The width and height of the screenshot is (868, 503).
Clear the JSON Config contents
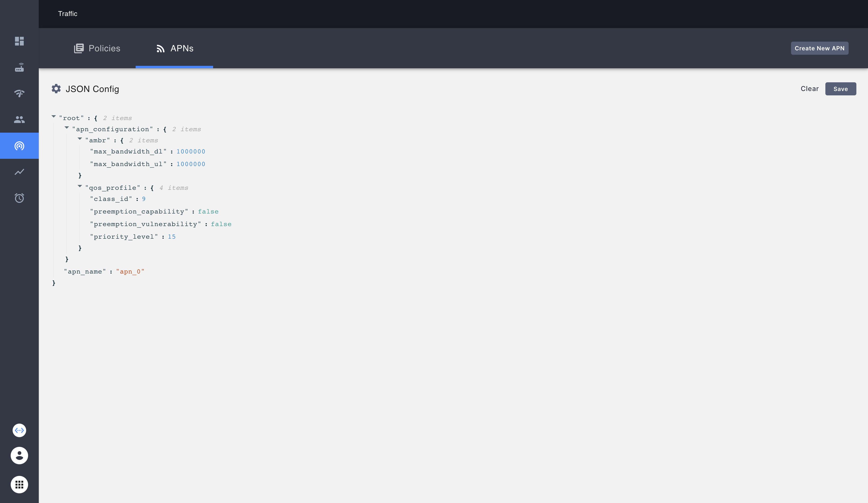tap(809, 89)
